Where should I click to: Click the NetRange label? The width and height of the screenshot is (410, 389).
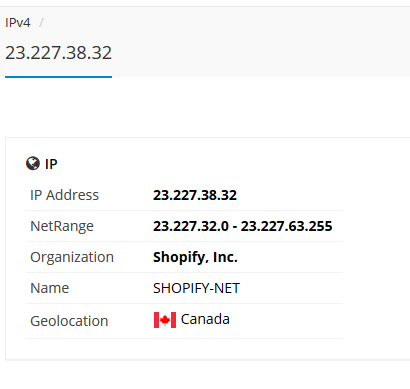click(x=62, y=226)
